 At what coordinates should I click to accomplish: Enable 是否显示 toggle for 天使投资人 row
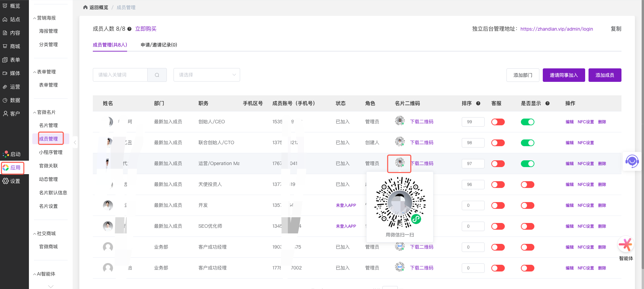tap(527, 185)
